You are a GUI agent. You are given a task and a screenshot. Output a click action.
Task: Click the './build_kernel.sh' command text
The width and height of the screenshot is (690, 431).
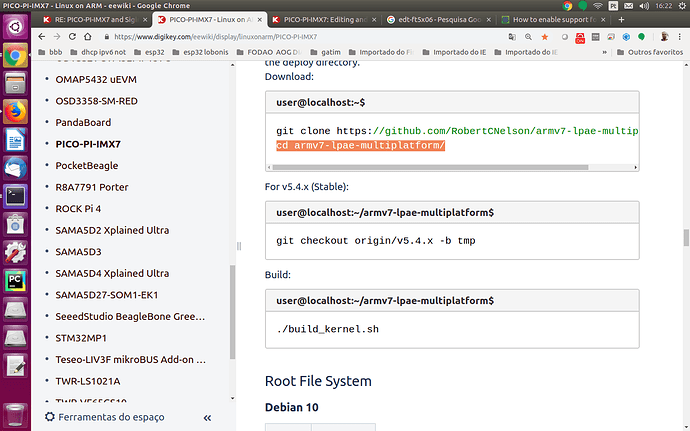coord(327,329)
